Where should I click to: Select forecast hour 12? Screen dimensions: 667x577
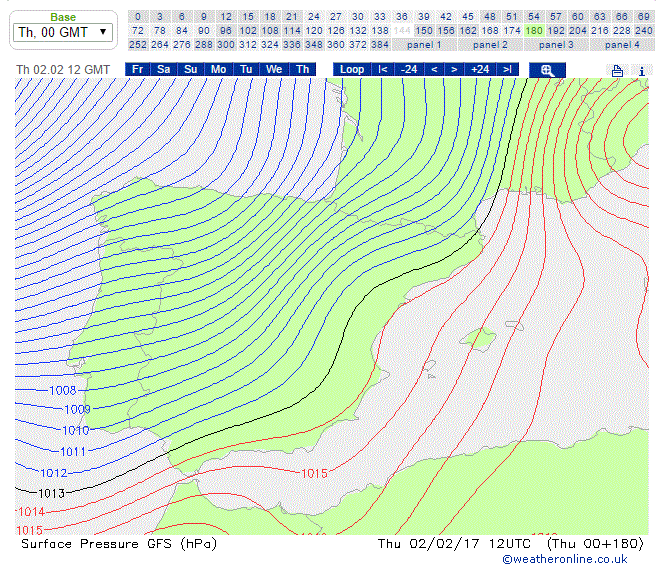pos(226,17)
